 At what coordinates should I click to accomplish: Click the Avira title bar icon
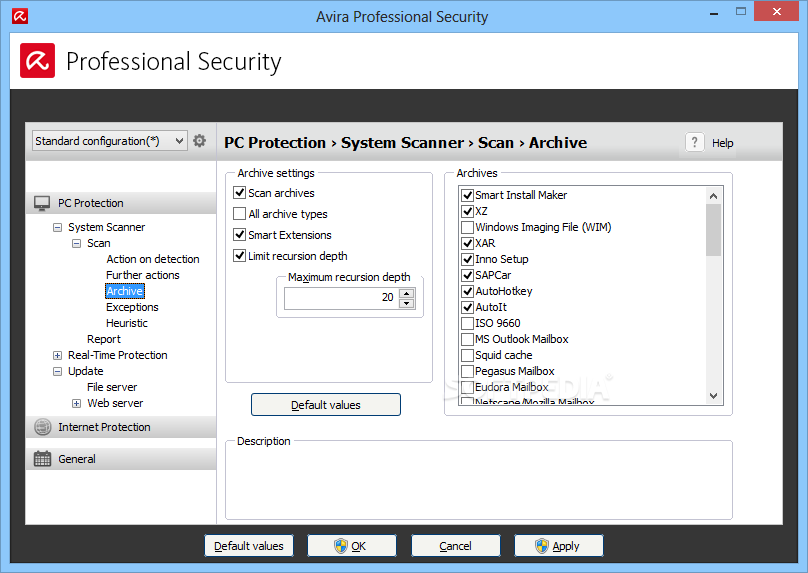coord(20,16)
